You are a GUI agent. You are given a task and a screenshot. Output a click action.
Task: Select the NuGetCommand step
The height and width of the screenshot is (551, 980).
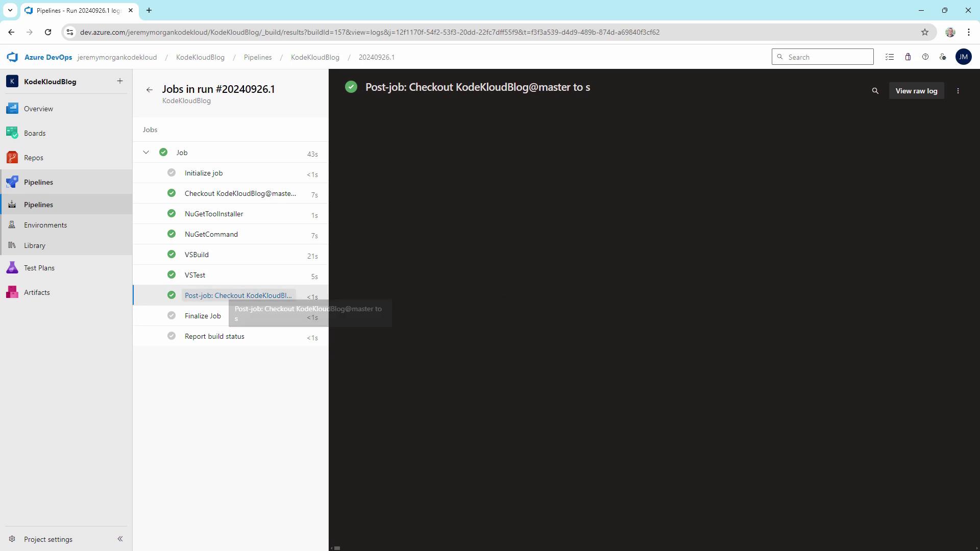click(231, 234)
